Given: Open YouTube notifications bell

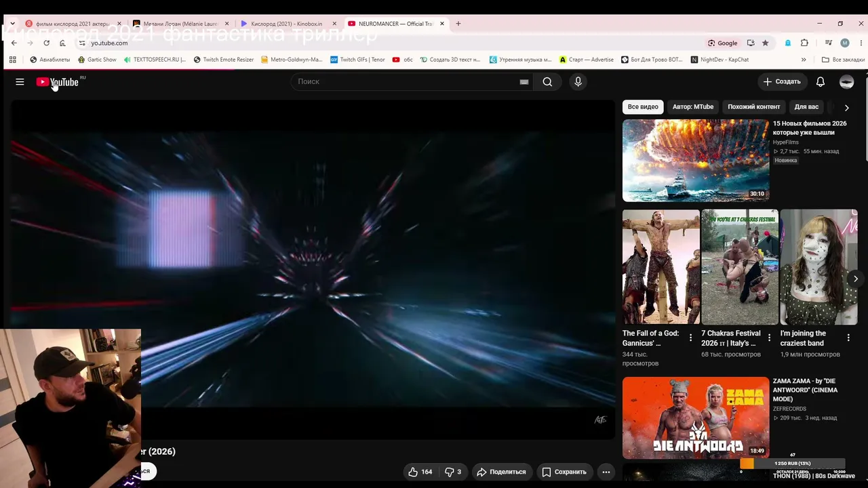Looking at the screenshot, I should (821, 82).
